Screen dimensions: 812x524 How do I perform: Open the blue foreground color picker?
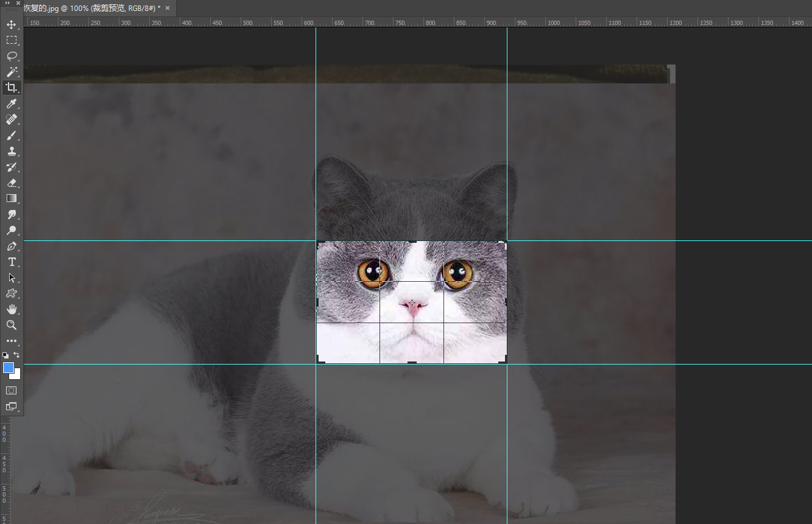(x=8, y=367)
